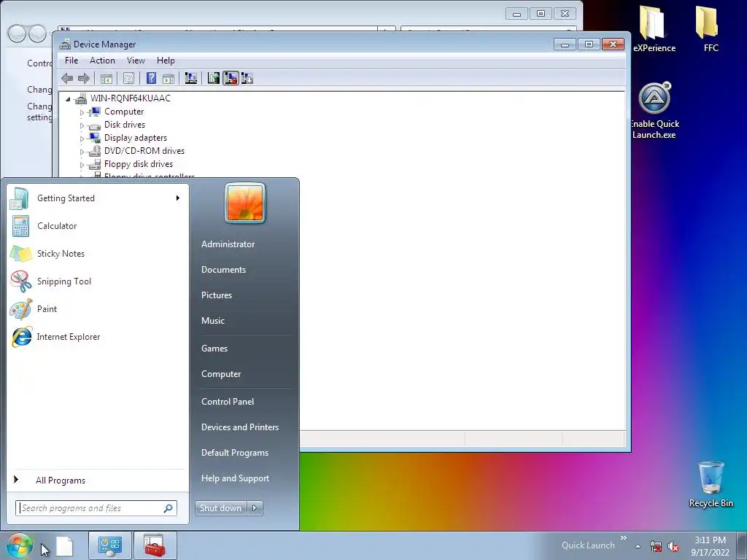Open the Recycle Bin desktop icon
The width and height of the screenshot is (747, 560).
(711, 484)
